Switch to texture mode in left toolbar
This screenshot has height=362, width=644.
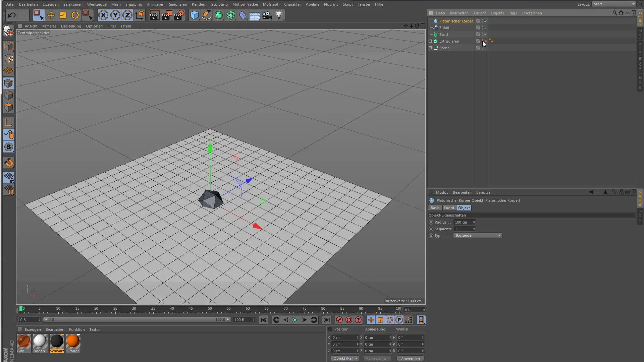[9, 59]
